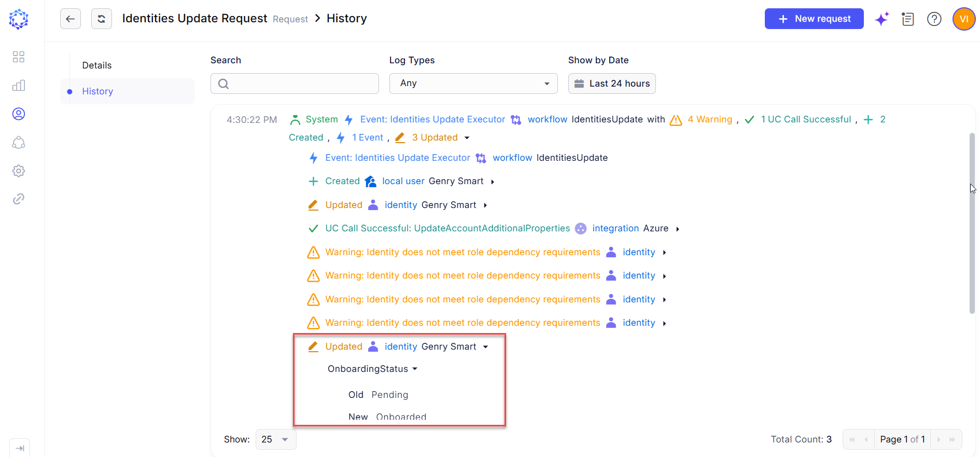Open the reports bar chart sidebar icon
Image resolution: width=980 pixels, height=457 pixels.
click(x=19, y=85)
